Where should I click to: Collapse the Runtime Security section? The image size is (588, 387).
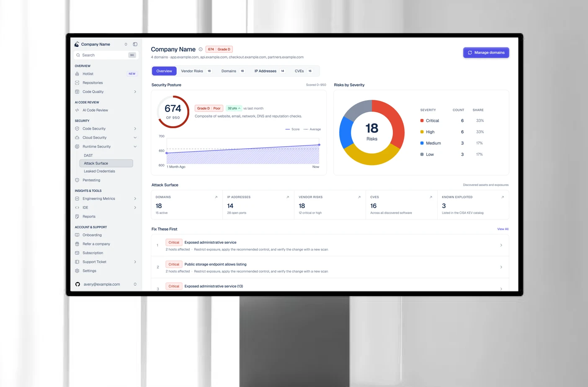[135, 147]
